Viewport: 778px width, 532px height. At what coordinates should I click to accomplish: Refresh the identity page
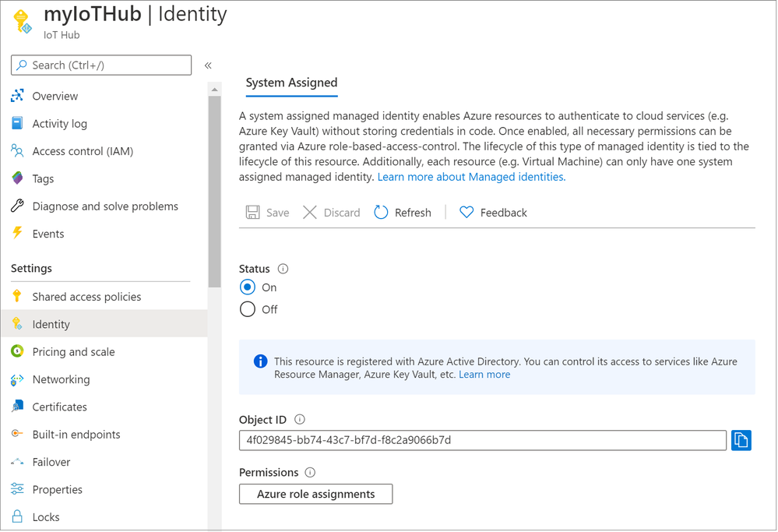403,213
